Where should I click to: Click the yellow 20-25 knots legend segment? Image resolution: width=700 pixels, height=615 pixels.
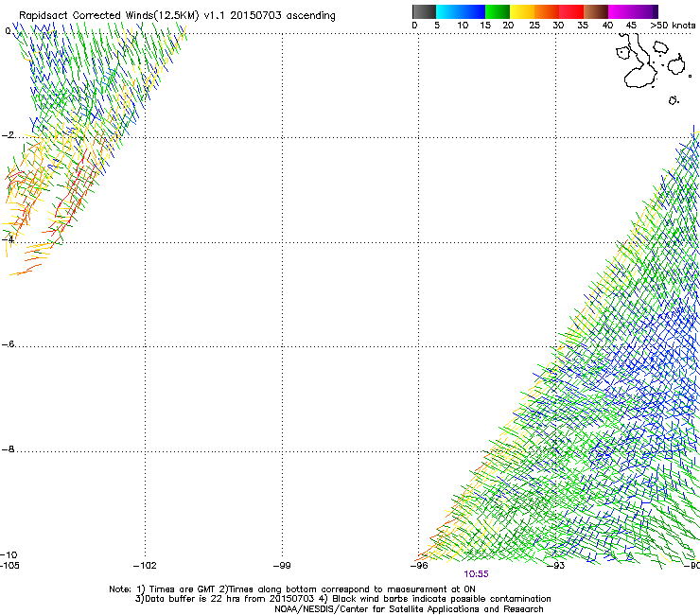pos(522,11)
